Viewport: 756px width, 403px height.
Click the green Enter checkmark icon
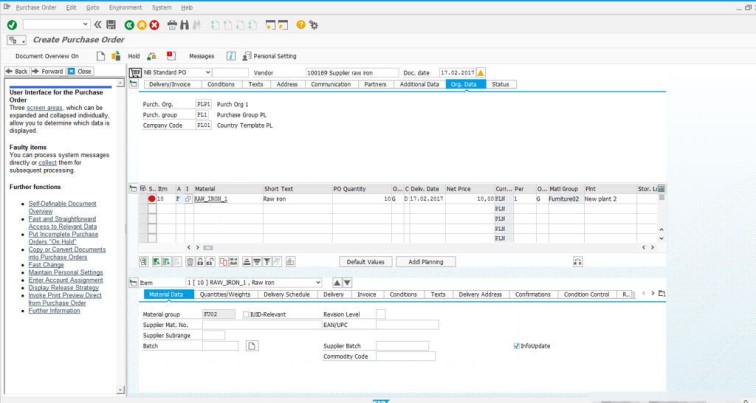coord(12,24)
